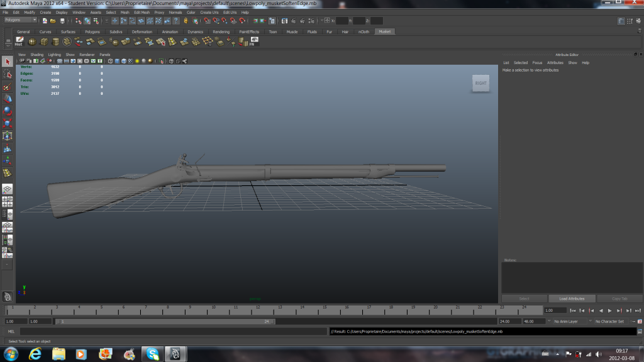Open the viewport Lighting menu

click(54, 55)
